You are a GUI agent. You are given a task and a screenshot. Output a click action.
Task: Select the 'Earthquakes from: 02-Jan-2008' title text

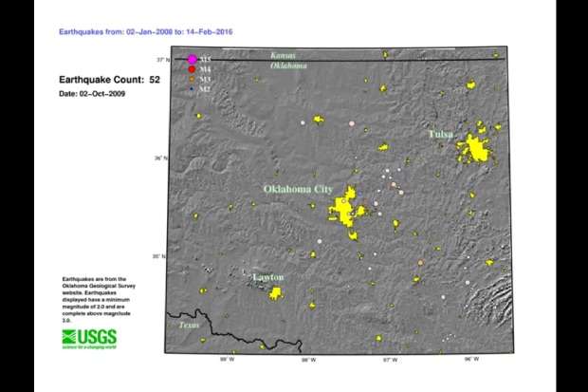click(116, 32)
